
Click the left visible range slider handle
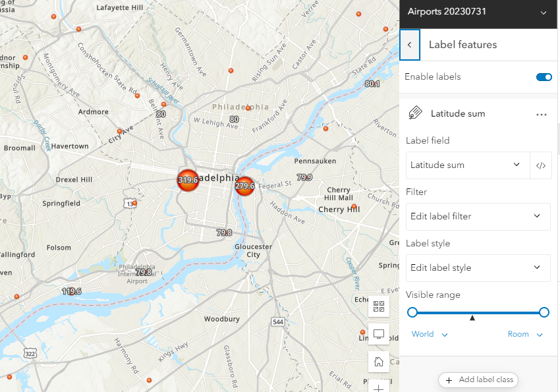(x=412, y=312)
